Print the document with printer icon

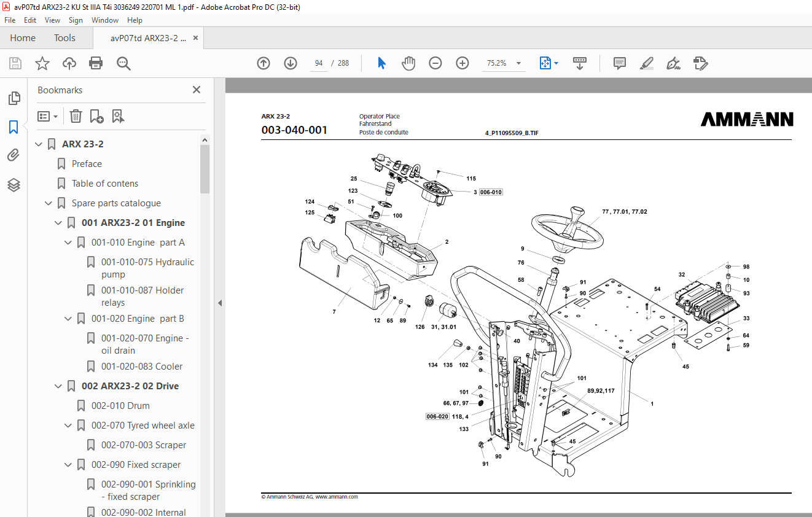[x=96, y=63]
